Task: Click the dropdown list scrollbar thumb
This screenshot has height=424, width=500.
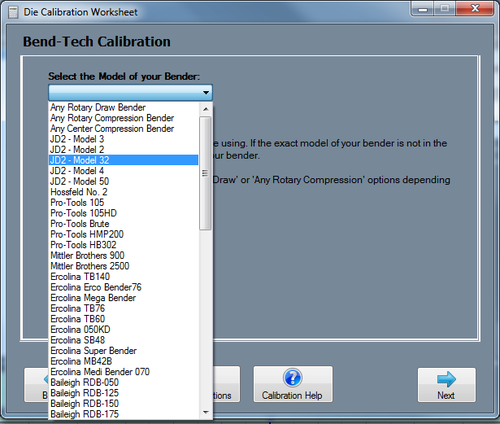Action: coord(205,173)
